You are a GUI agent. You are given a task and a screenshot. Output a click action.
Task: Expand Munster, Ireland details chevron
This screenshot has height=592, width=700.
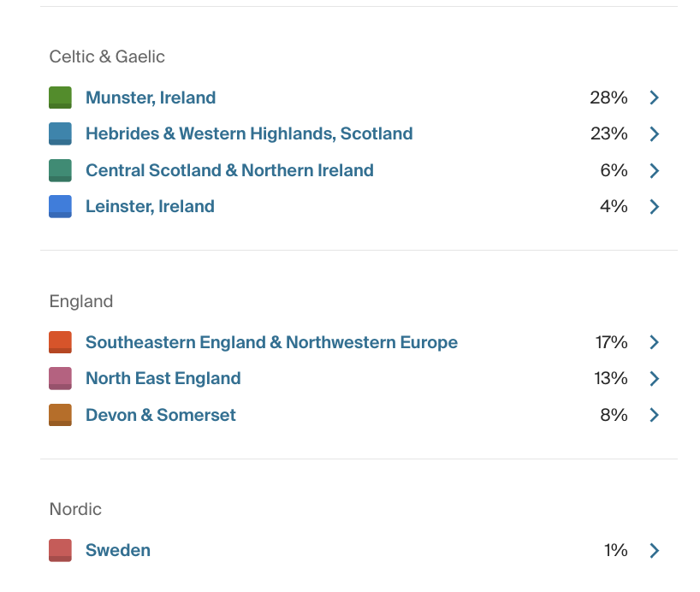click(654, 98)
